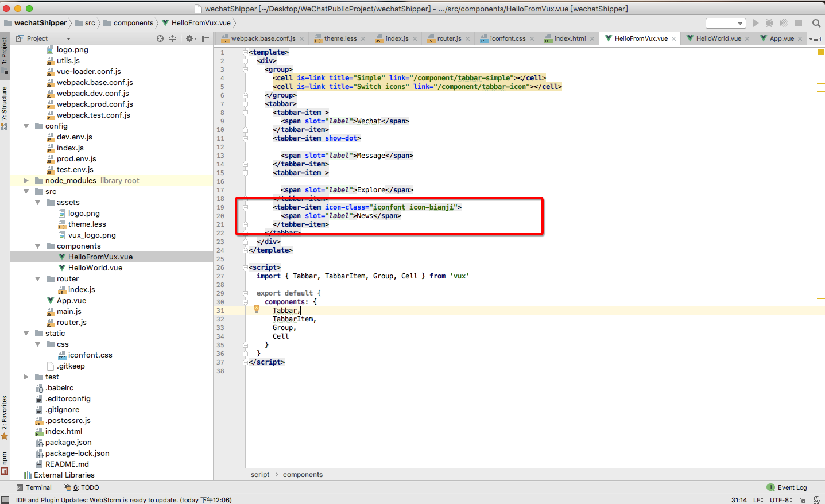Click the LF line separator selector

[x=758, y=500]
